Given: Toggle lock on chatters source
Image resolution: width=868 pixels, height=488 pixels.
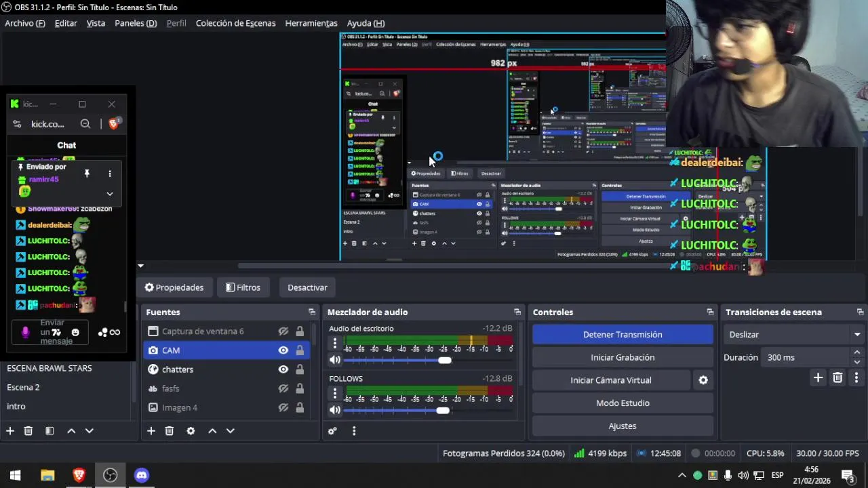Looking at the screenshot, I should tap(300, 369).
